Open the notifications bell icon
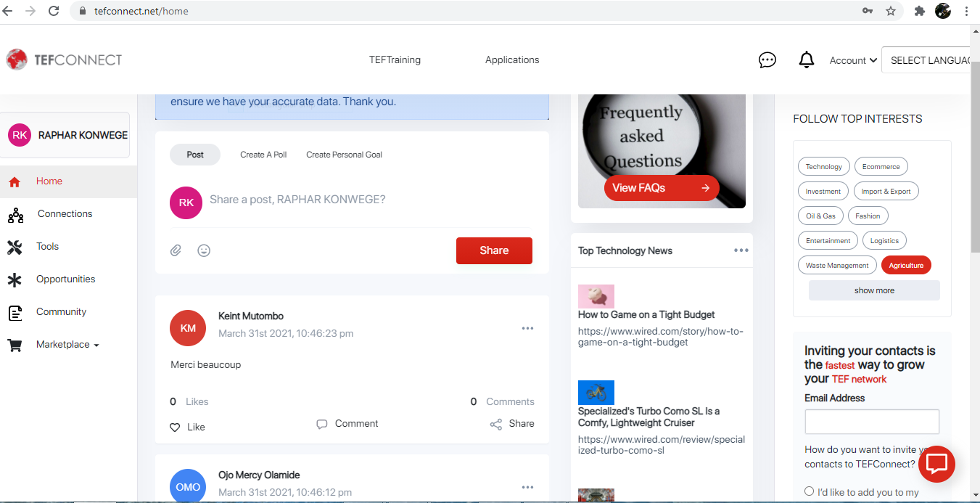 point(807,60)
